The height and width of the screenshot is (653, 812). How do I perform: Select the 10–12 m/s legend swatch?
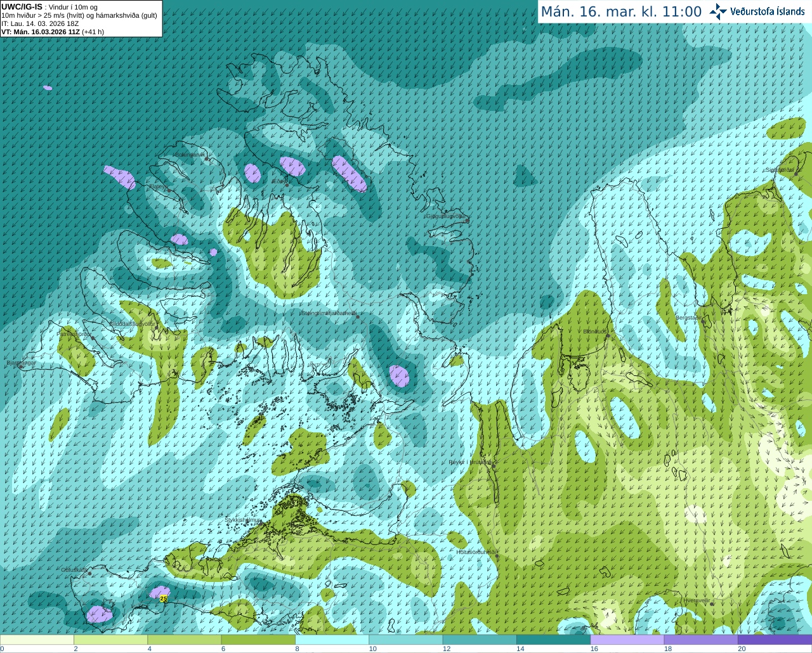tap(405, 639)
